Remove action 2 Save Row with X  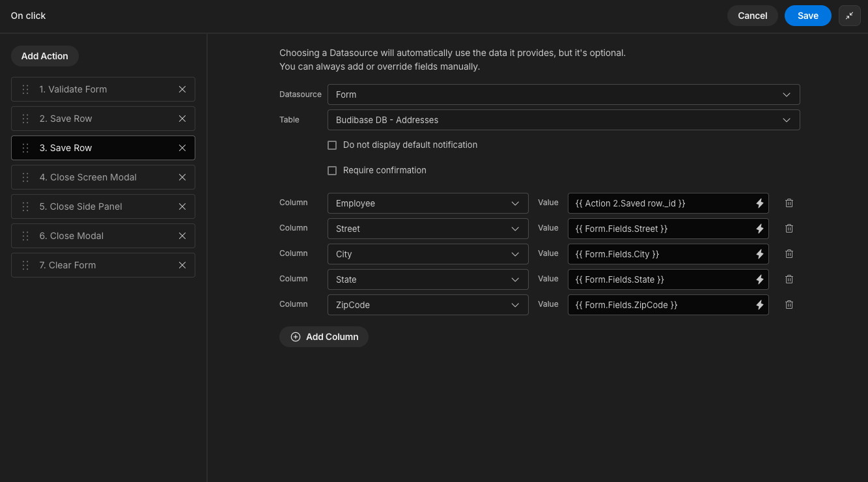[182, 119]
